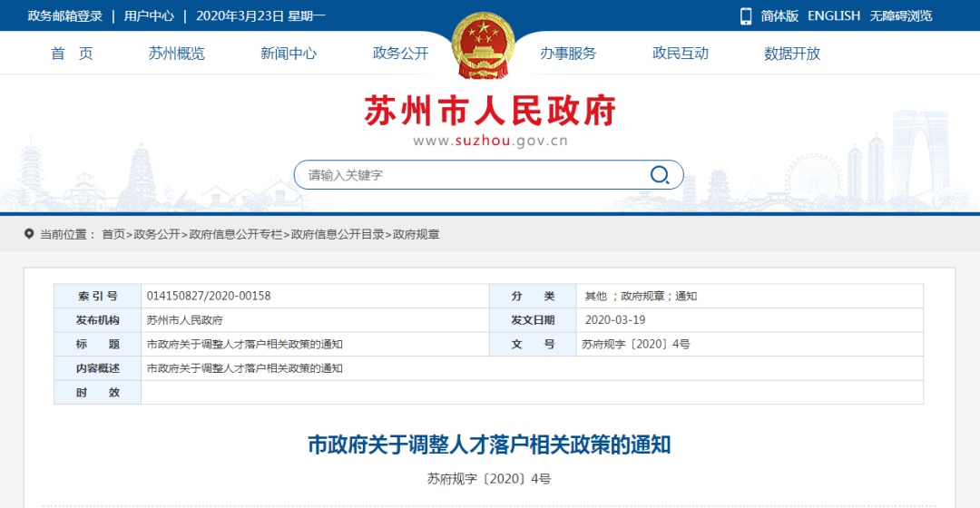Click the 苏州市人民政府 site title
The image size is (980, 508).
tap(491, 111)
